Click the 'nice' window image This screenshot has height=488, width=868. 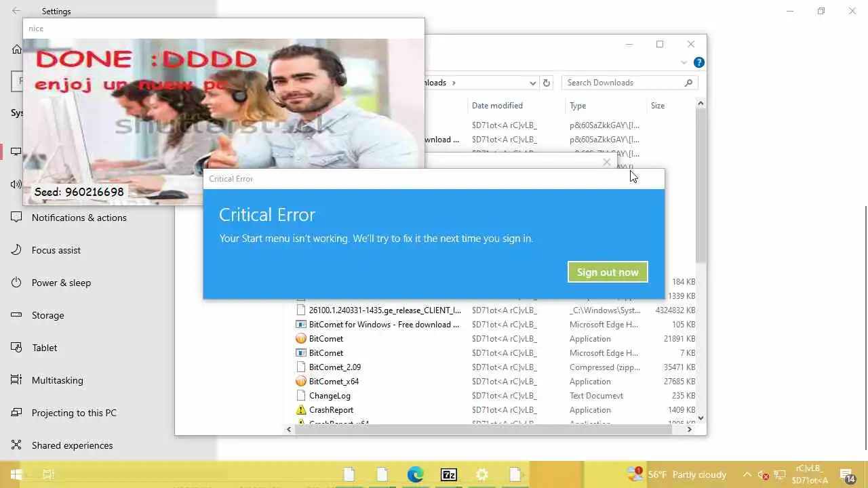pos(224,122)
